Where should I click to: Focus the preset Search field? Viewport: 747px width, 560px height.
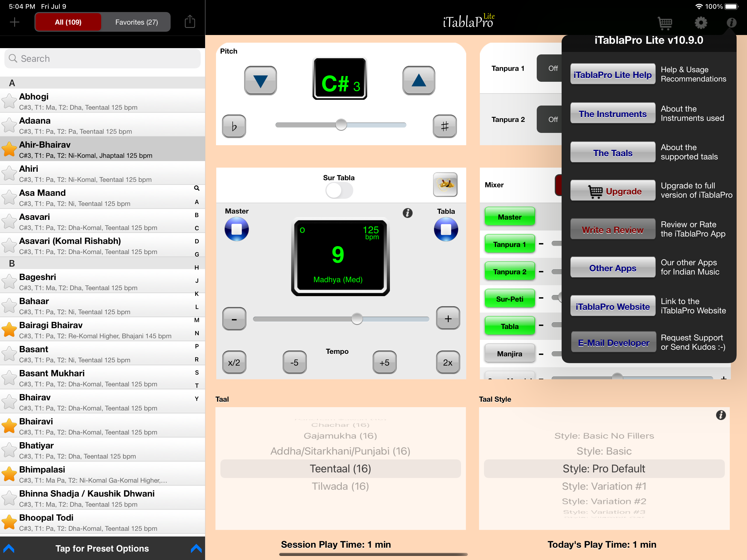(x=102, y=59)
